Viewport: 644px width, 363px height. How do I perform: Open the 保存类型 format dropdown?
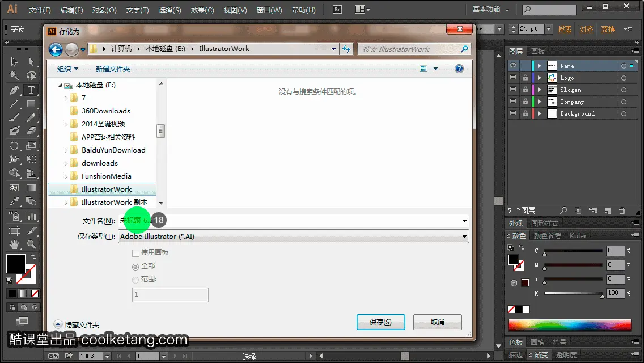click(464, 237)
